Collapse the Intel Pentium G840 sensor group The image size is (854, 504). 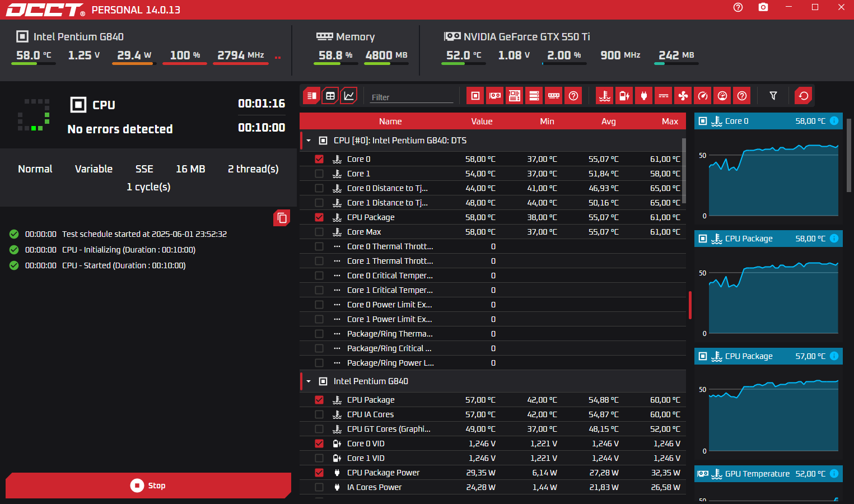coord(309,381)
